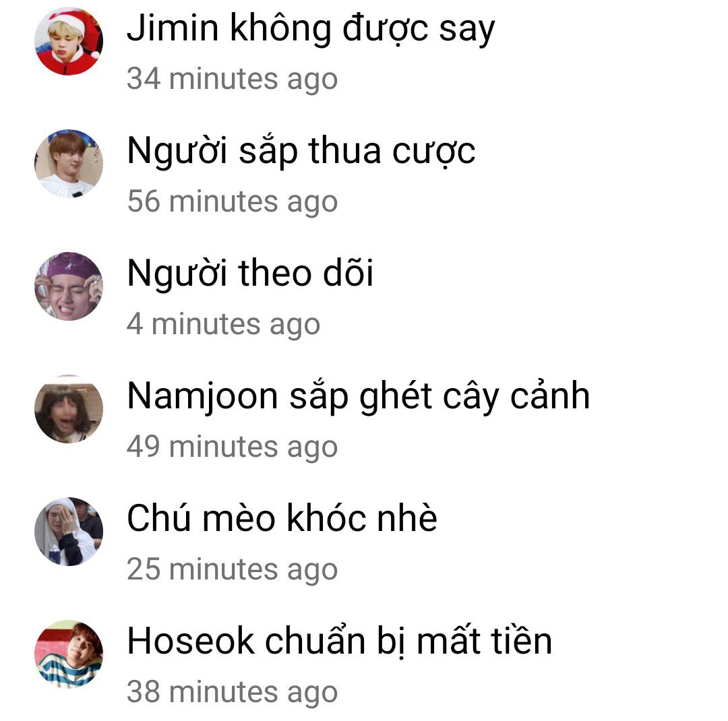The height and width of the screenshot is (721, 728).
Task: Open the striped sweater profile picture
Action: coord(69,654)
